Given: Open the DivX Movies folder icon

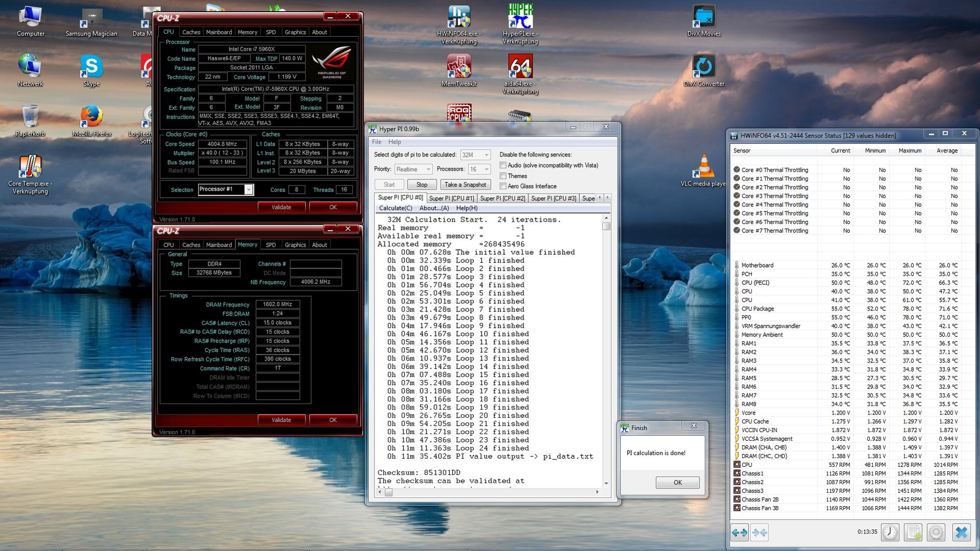Looking at the screenshot, I should tap(704, 21).
